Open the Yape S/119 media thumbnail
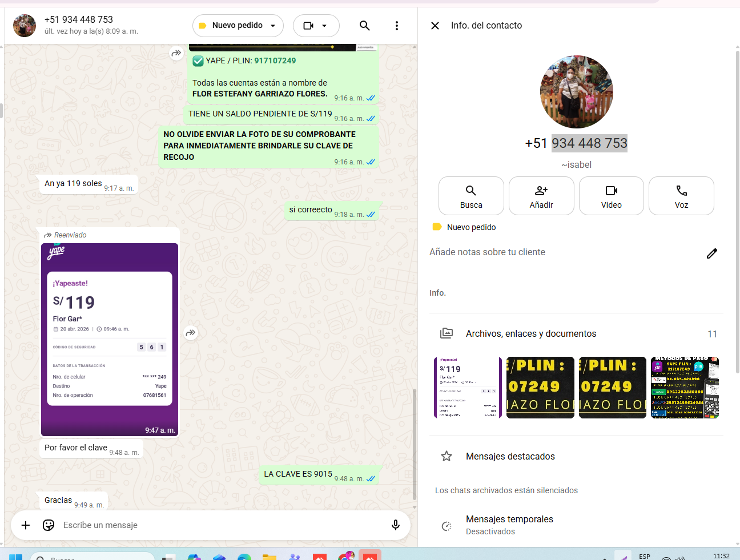740x560 pixels. pos(468,388)
